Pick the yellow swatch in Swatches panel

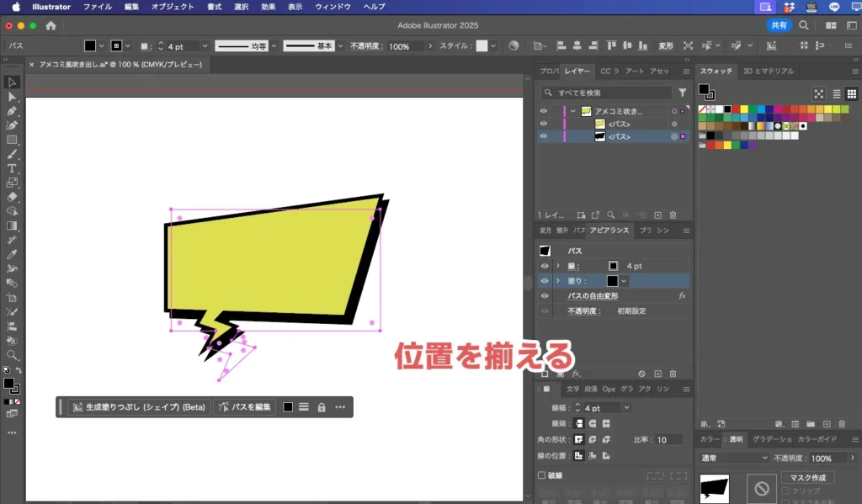[x=744, y=109]
